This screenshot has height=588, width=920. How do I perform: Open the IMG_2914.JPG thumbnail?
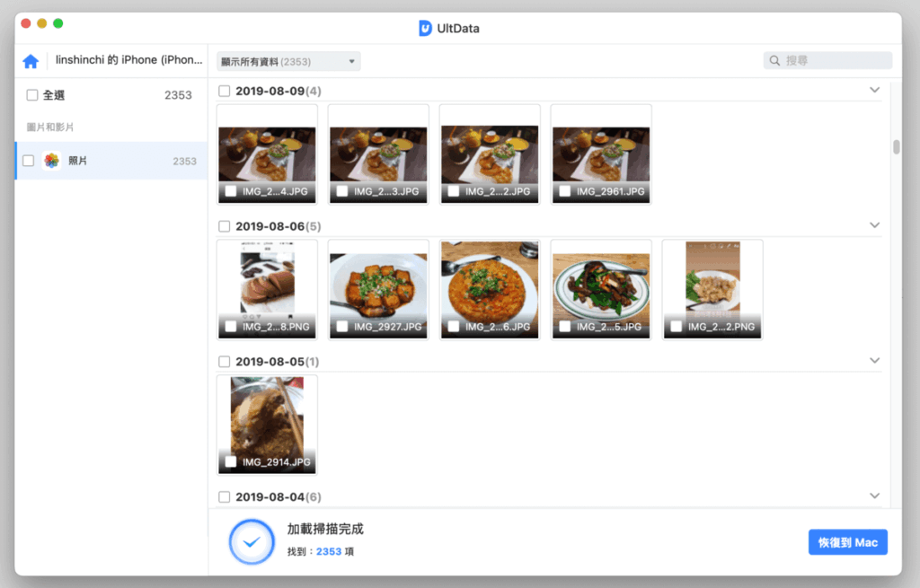pyautogui.click(x=267, y=413)
